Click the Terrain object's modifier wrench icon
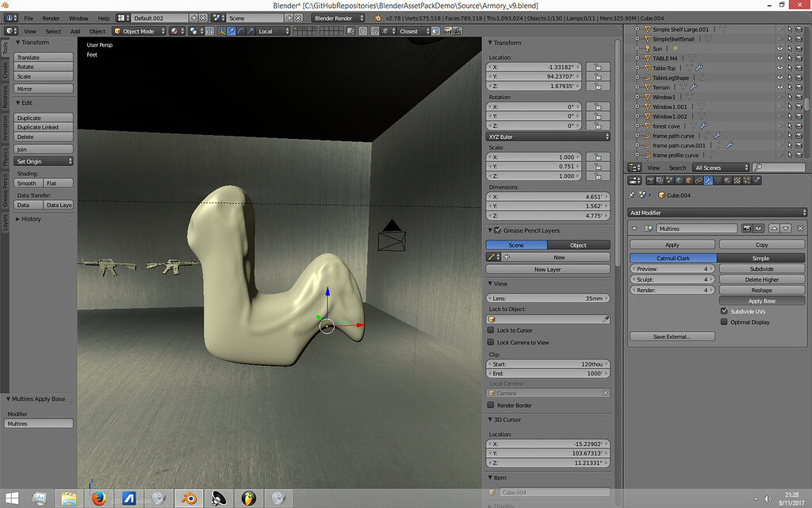Image resolution: width=812 pixels, height=508 pixels. [693, 87]
